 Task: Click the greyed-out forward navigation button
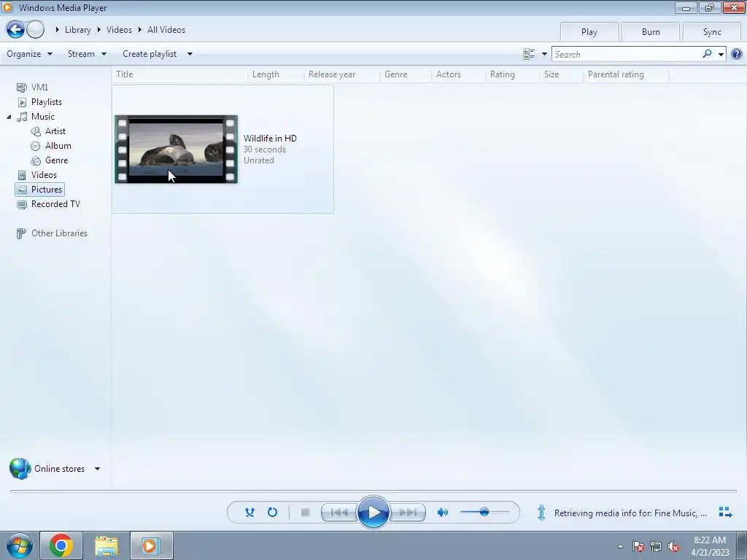point(35,29)
